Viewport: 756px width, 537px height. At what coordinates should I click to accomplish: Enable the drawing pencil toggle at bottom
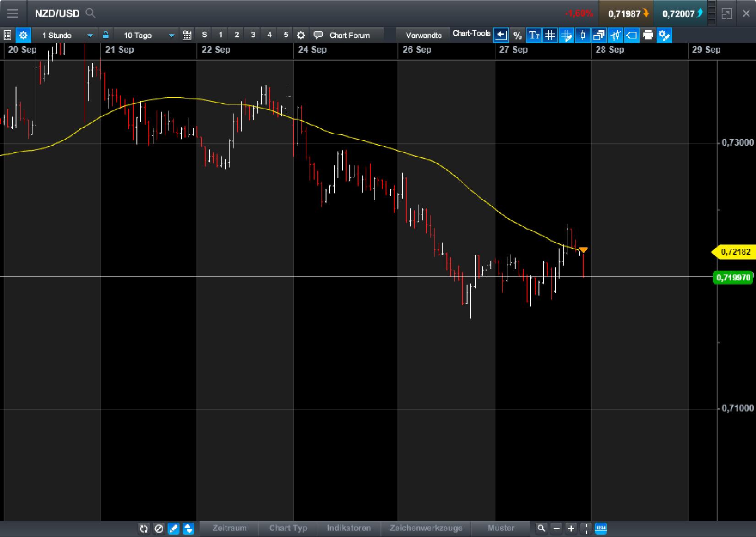tap(174, 528)
